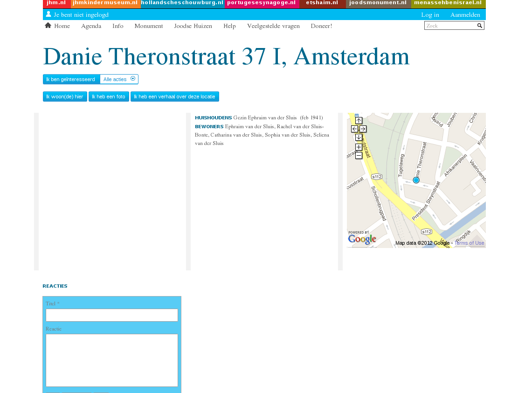Pan the map right arrow

[x=363, y=129]
